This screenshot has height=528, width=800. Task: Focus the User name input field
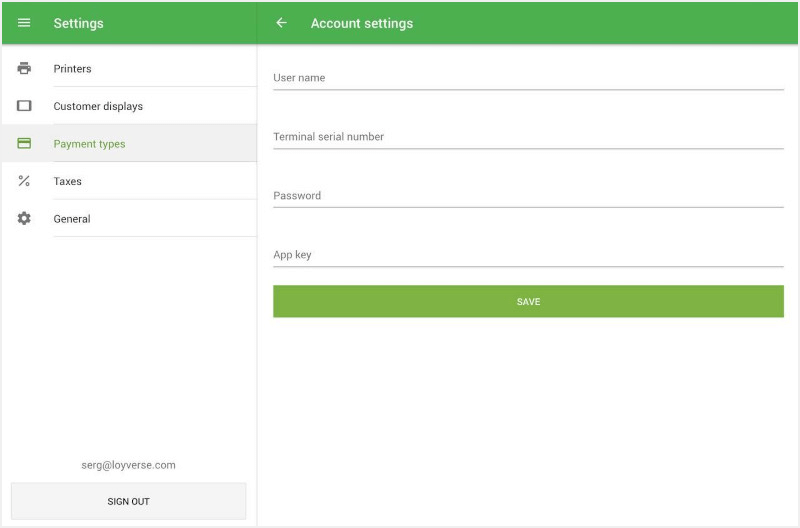(528, 78)
